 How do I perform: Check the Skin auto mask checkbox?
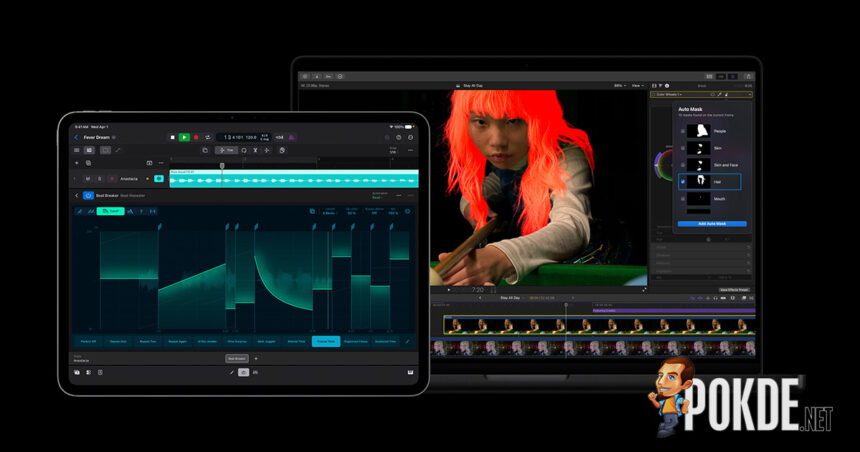click(x=682, y=148)
